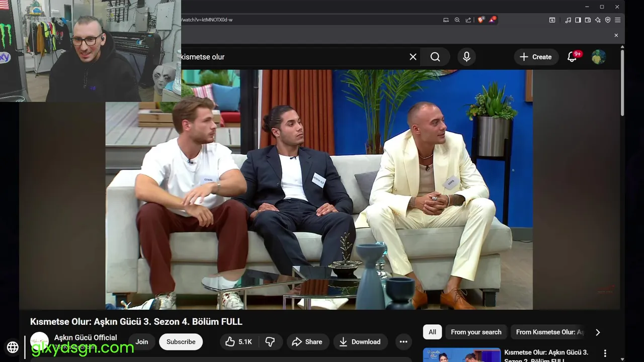
Task: Subscribe to the channel
Action: click(181, 342)
